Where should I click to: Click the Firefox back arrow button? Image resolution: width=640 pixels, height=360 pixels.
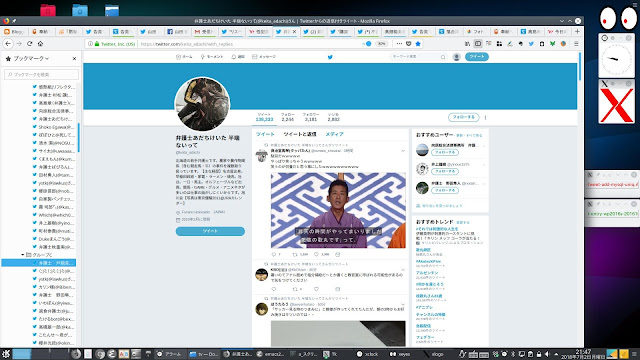[x=8, y=44]
